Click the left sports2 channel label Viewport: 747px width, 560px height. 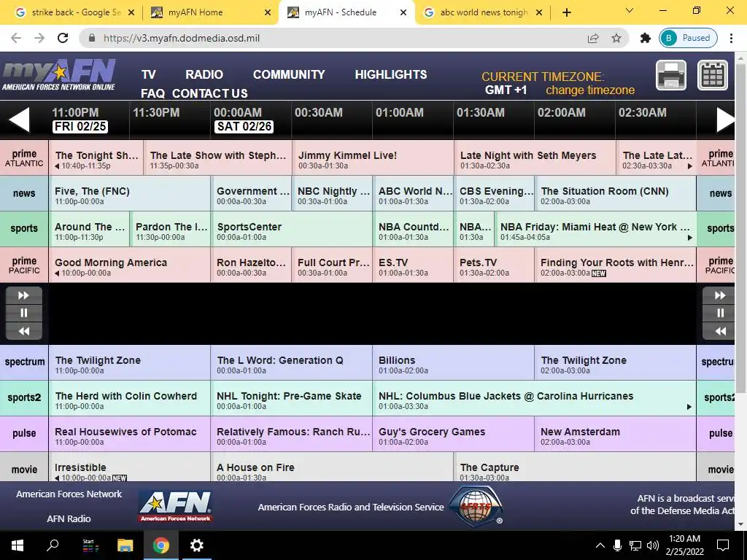click(x=24, y=398)
